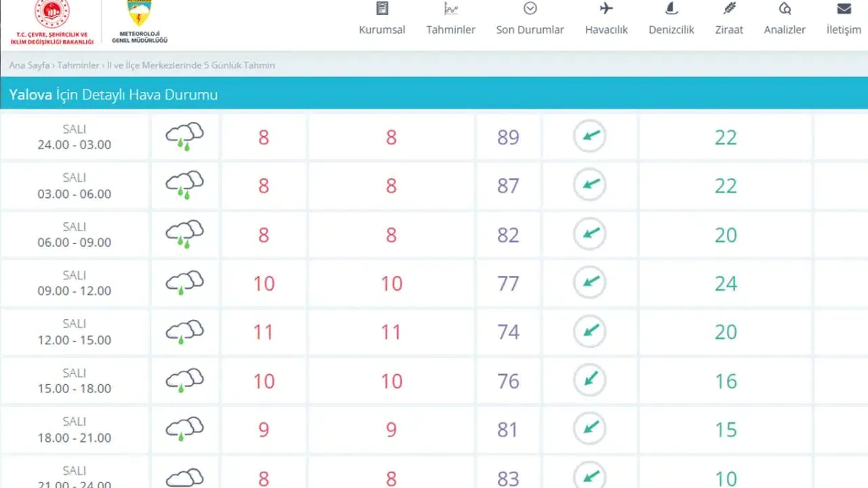This screenshot has width=868, height=488.
Task: Click the Meteoroloji Genel Müdürlüğü logo
Action: pyautogui.click(x=139, y=22)
